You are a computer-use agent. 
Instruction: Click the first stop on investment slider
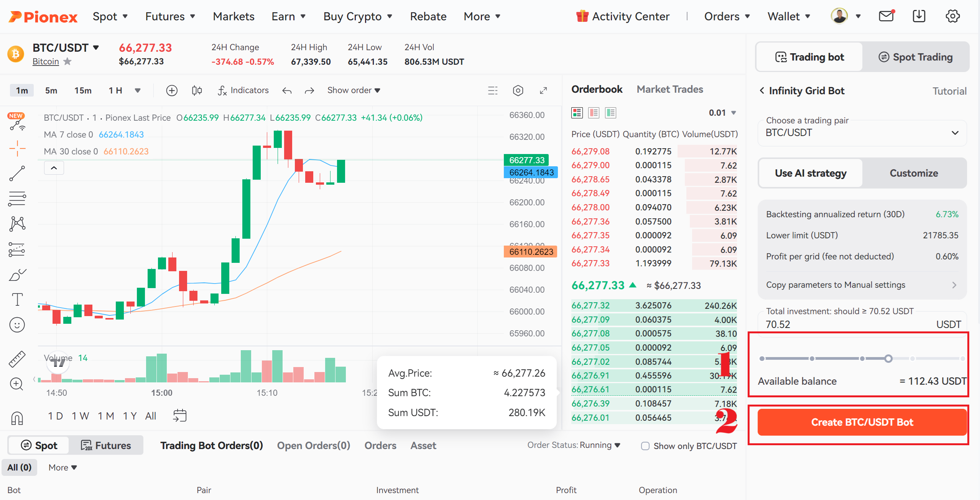(x=762, y=359)
